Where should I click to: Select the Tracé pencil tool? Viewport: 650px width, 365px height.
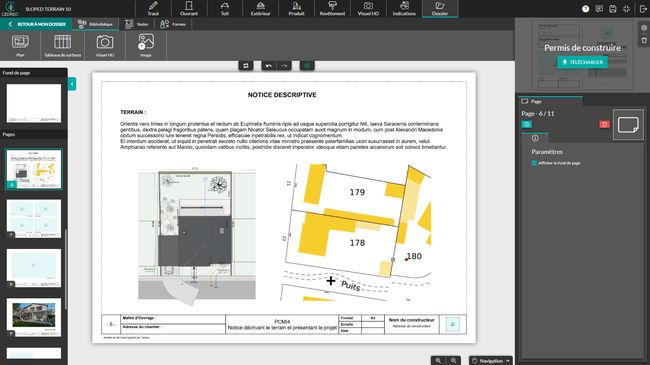153,8
